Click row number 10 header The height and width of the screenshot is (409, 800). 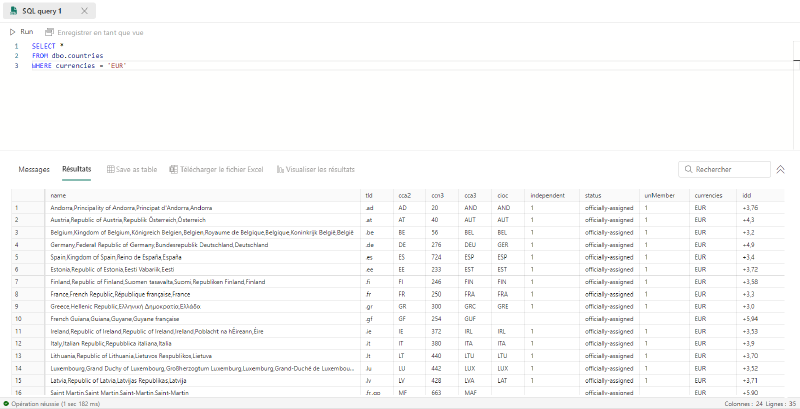[x=28, y=319]
